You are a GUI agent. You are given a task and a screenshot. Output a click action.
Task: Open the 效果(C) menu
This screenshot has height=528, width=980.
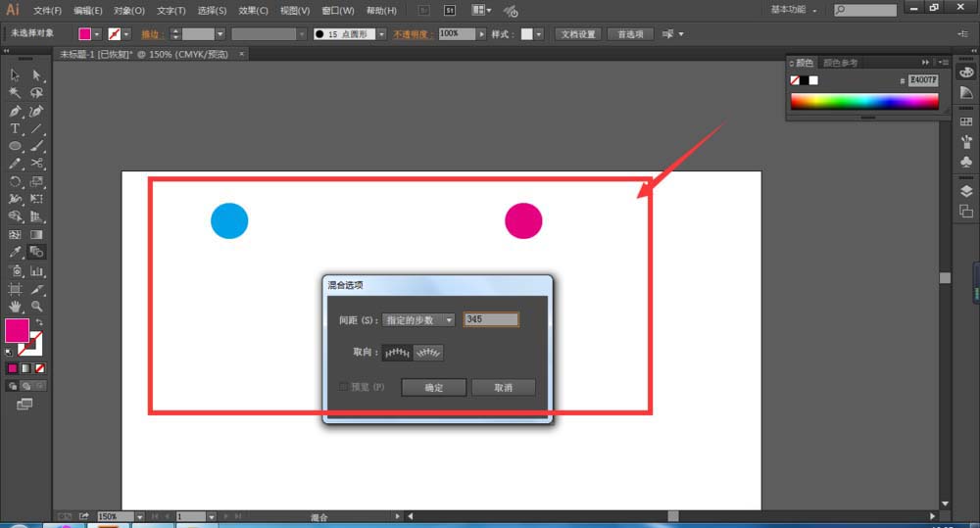click(253, 11)
